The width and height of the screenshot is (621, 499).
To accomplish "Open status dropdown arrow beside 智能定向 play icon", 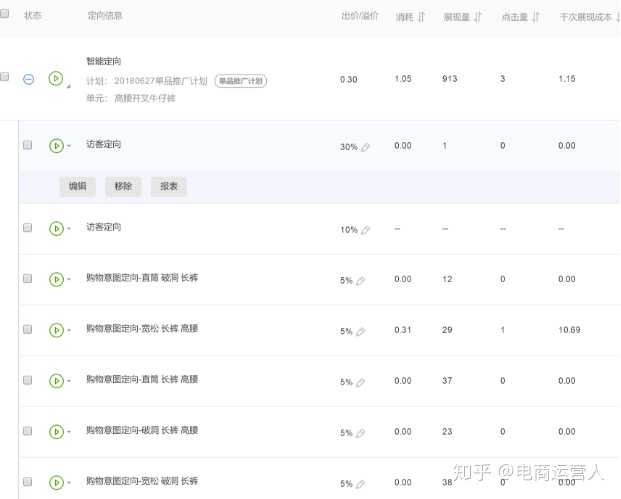I will 69,86.
